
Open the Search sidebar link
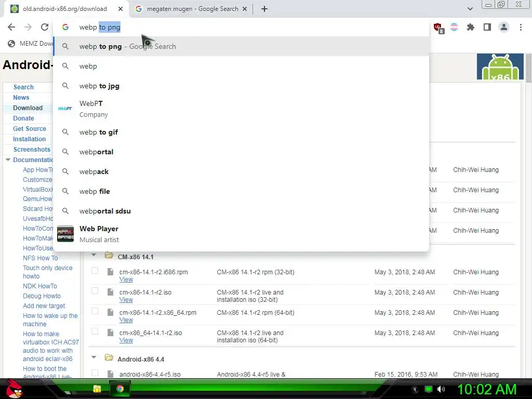[x=23, y=87]
